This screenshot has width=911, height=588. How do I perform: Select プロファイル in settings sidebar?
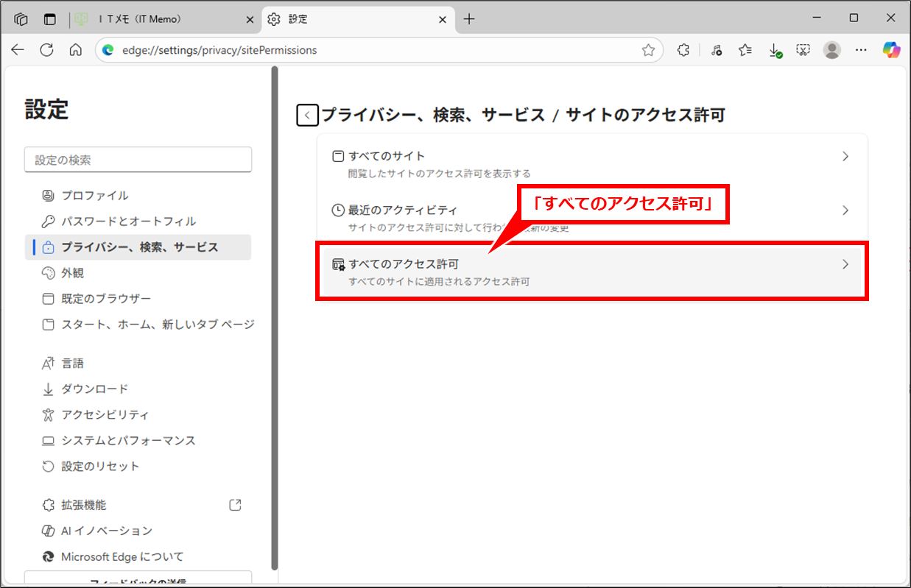point(94,196)
